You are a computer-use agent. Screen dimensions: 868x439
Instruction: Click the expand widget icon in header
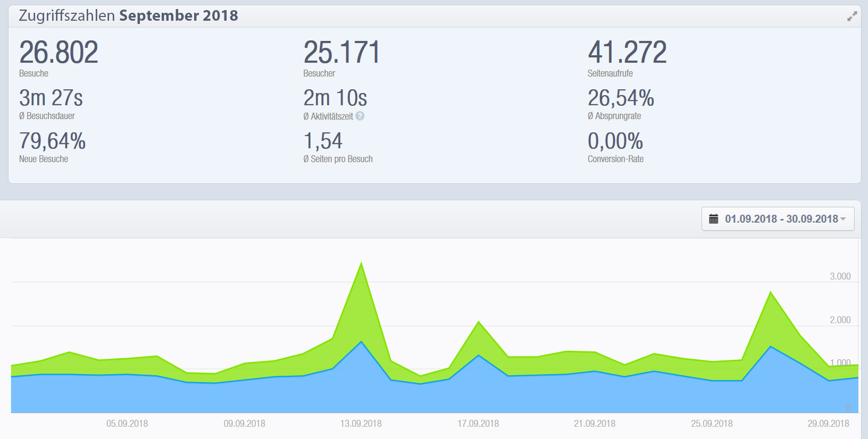(x=852, y=16)
